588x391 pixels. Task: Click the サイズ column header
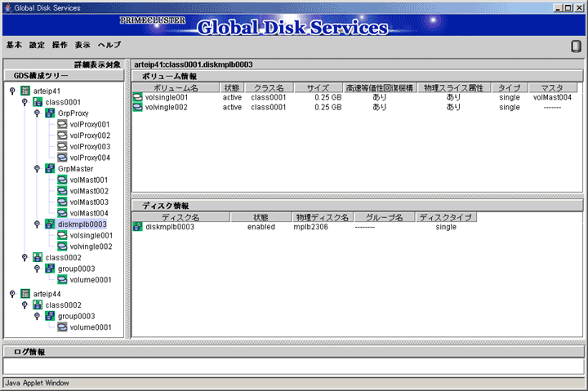pos(318,87)
